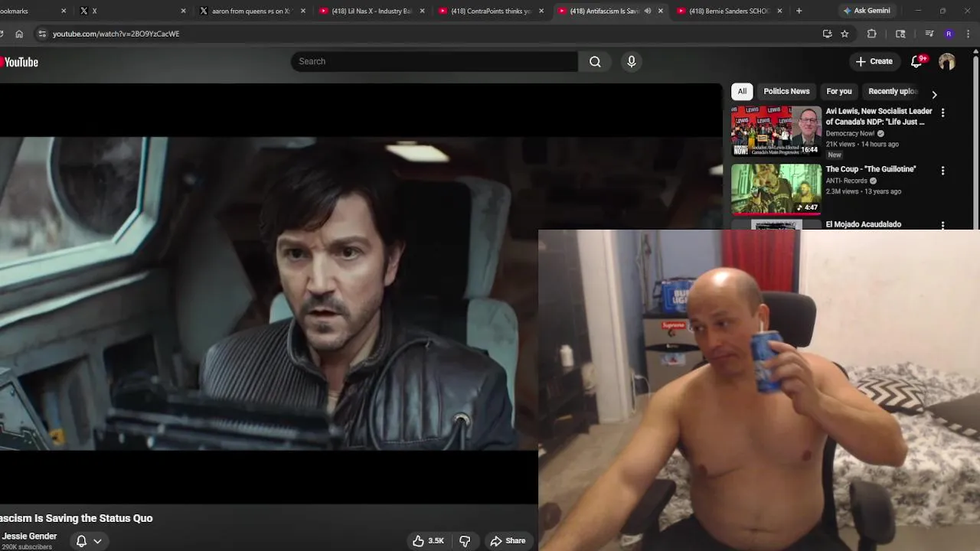Image resolution: width=980 pixels, height=551 pixels.
Task: Select the All filter chip
Action: [x=742, y=91]
